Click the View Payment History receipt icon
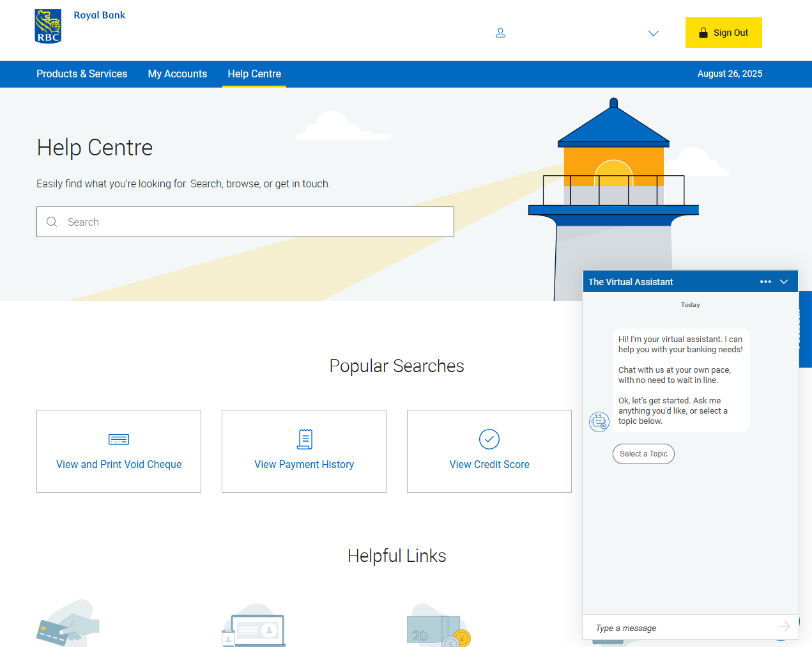Image resolution: width=812 pixels, height=647 pixels. (x=304, y=439)
